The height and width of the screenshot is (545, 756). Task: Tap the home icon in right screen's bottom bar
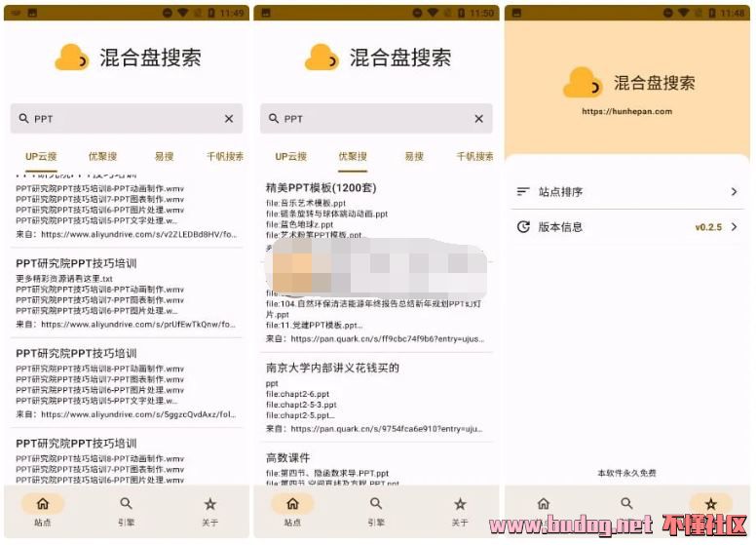(544, 504)
